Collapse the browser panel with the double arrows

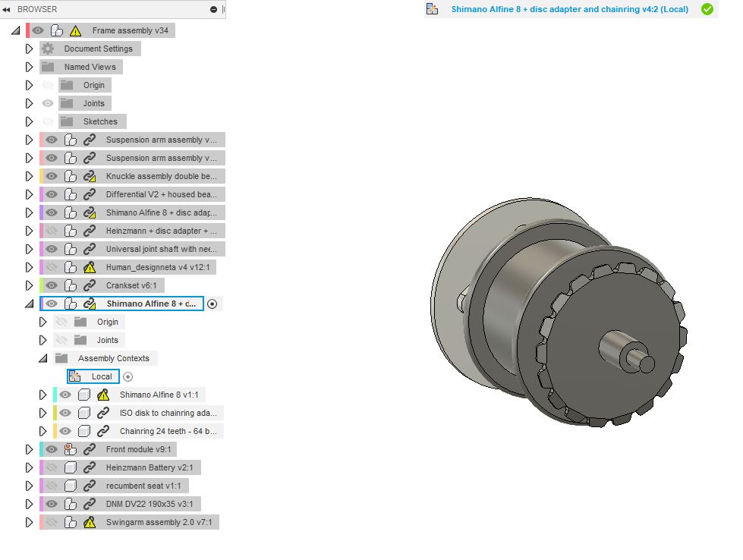tap(6, 9)
